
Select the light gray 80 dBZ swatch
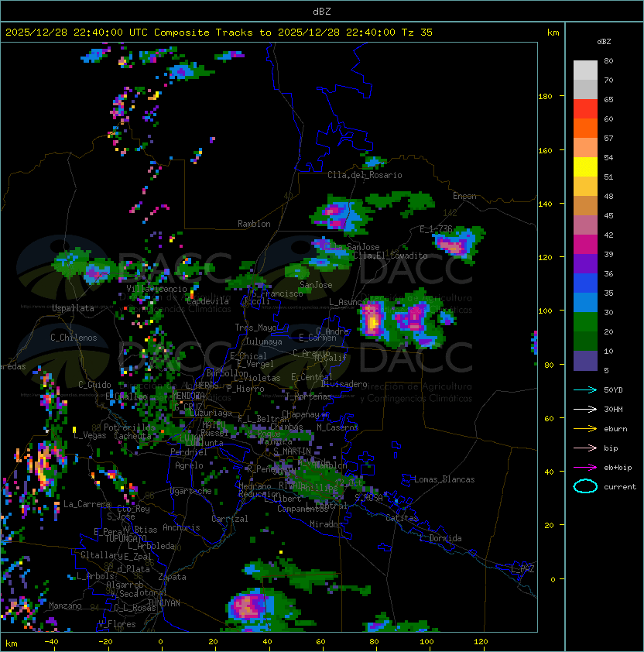pos(585,70)
